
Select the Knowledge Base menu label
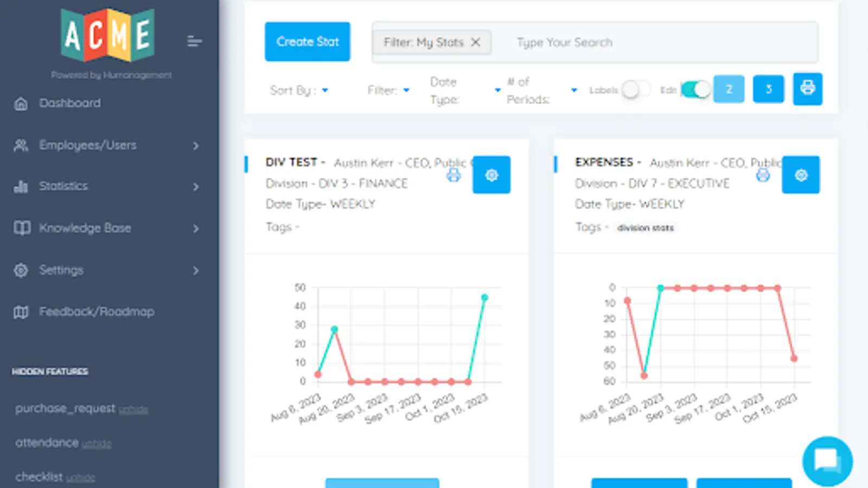85,228
